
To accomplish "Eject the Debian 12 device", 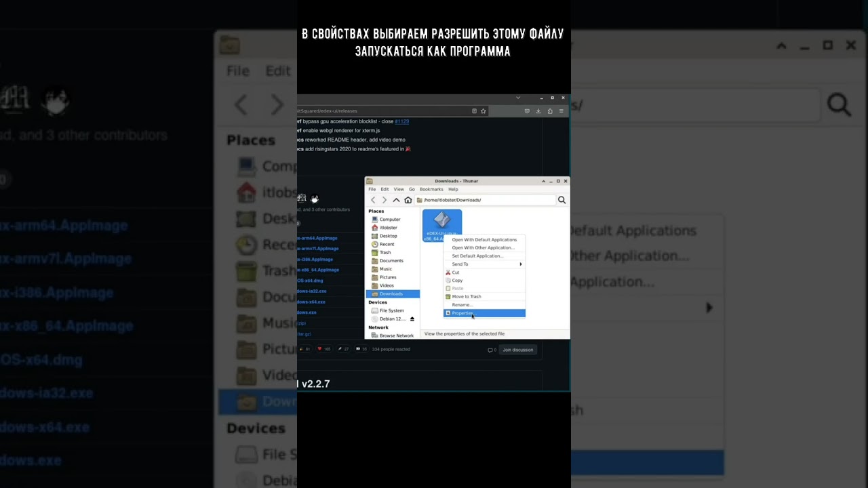I will 412,319.
